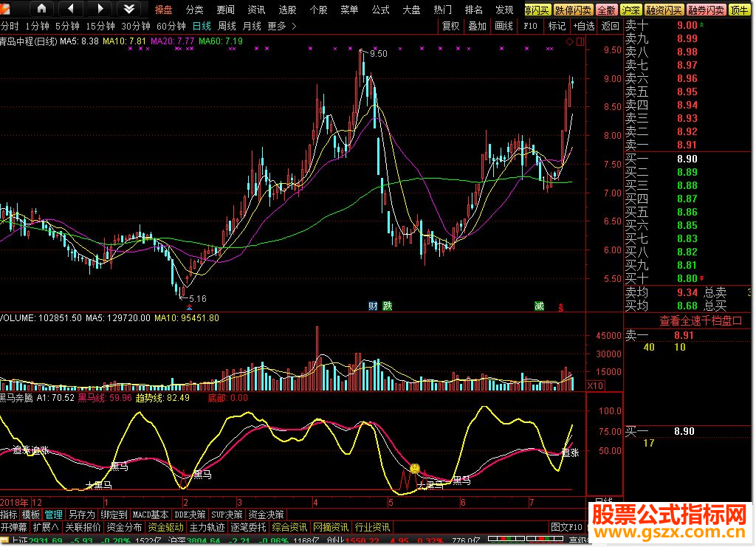Open F10 company info

pyautogui.click(x=530, y=26)
